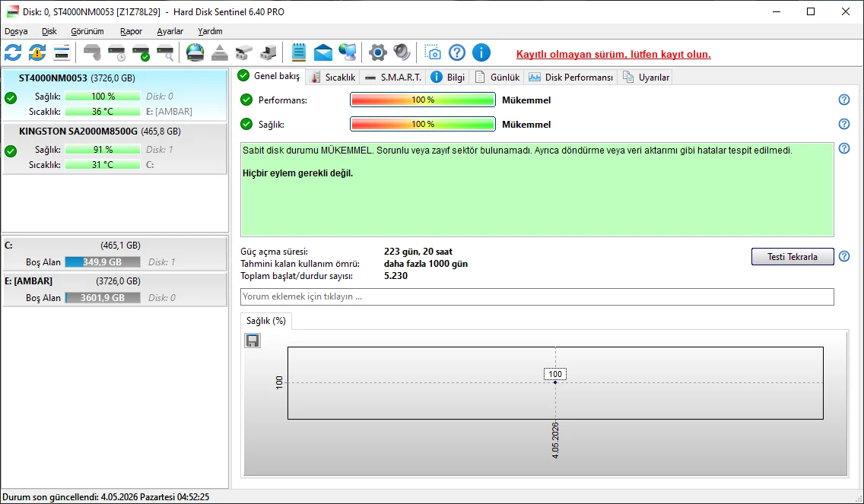Screen dimensions: 864x504
Task: Click the Performans 100 % gradient bar
Action: pos(423,100)
